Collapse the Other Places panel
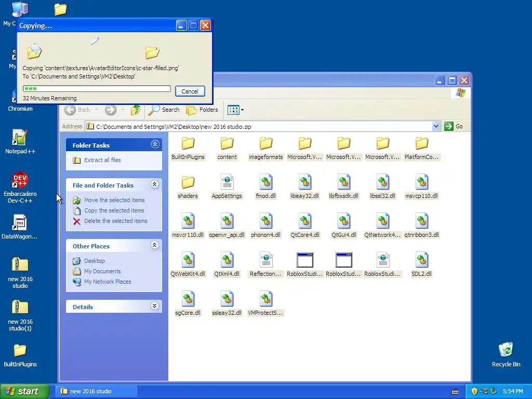The image size is (532, 399). click(155, 245)
